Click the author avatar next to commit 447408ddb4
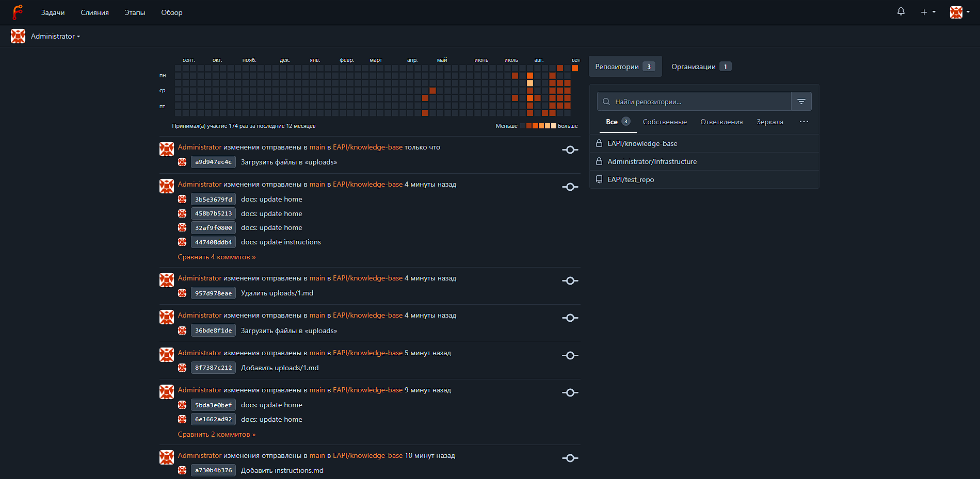Image resolution: width=980 pixels, height=479 pixels. (x=182, y=242)
